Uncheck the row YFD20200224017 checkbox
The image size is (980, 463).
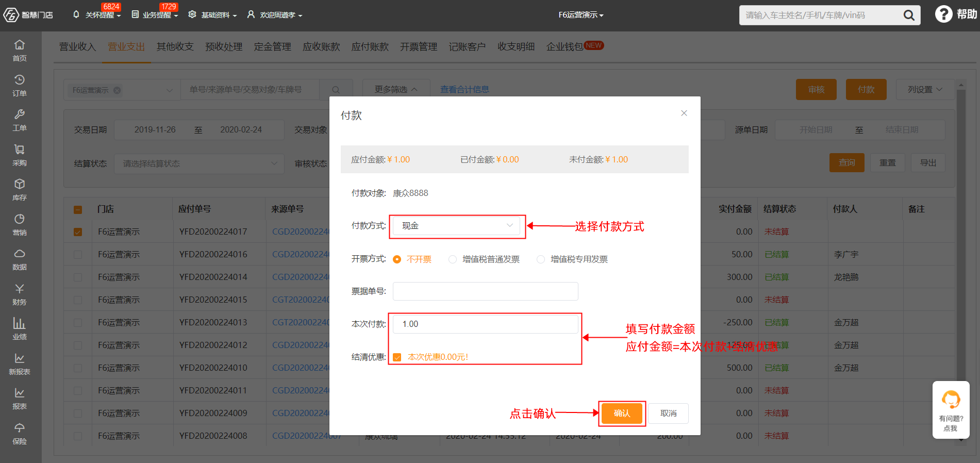pyautogui.click(x=78, y=232)
